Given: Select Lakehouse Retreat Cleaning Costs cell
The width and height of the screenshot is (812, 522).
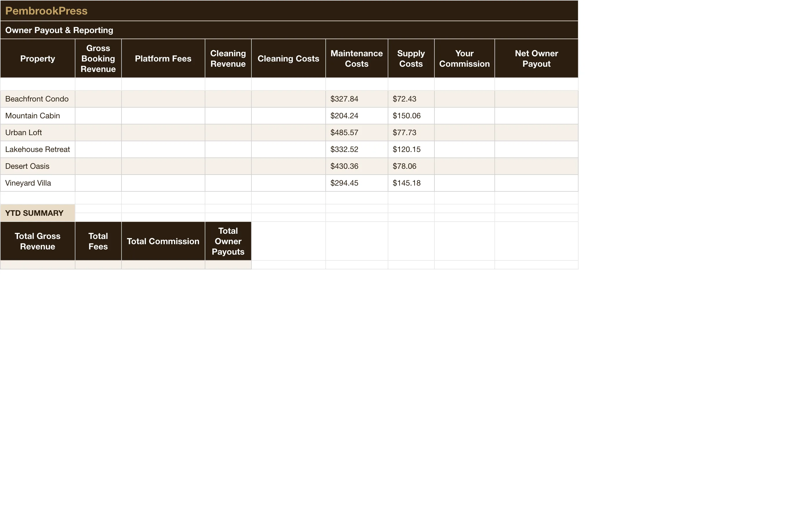Looking at the screenshot, I should (x=288, y=149).
